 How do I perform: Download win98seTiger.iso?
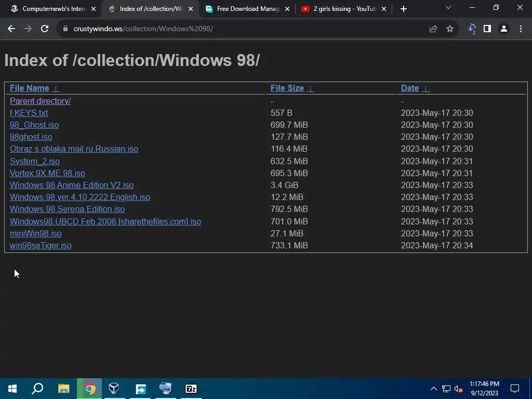41,246
